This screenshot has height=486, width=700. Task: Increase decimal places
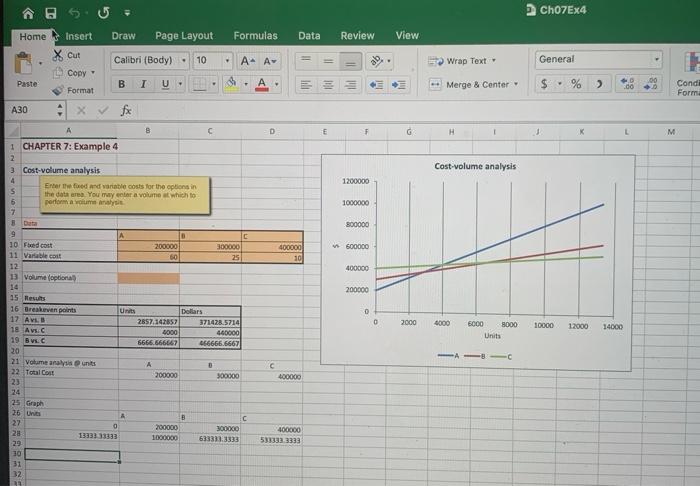tap(627, 83)
